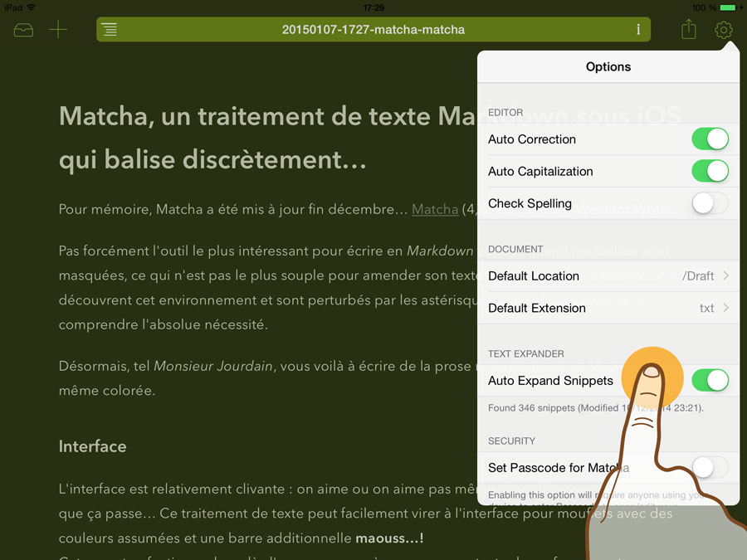Image resolution: width=747 pixels, height=560 pixels.
Task: Enable the Set Passcode for Matcha switch
Action: click(710, 468)
